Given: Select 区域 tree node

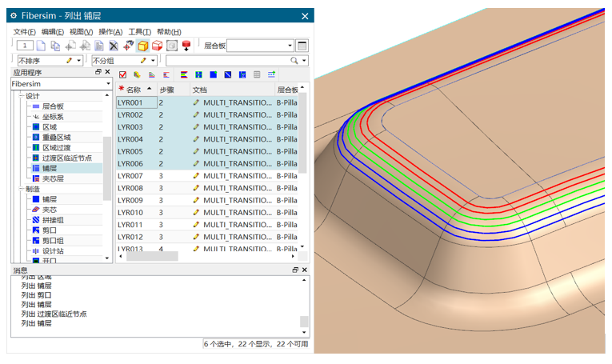Looking at the screenshot, I should click(x=49, y=127).
